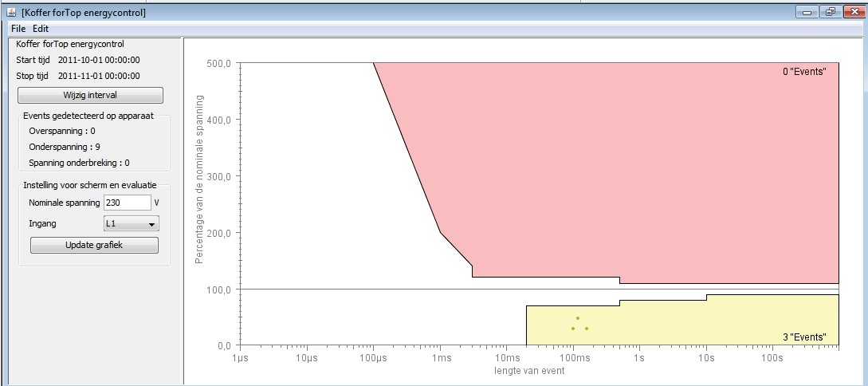Open the File menu
Viewport: 868px width, 386px height.
click(18, 28)
